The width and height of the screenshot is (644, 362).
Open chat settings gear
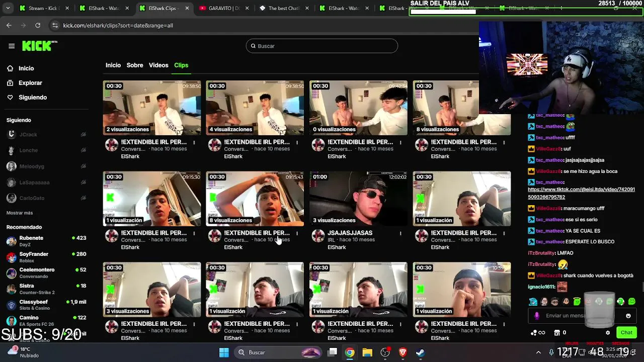(608, 332)
